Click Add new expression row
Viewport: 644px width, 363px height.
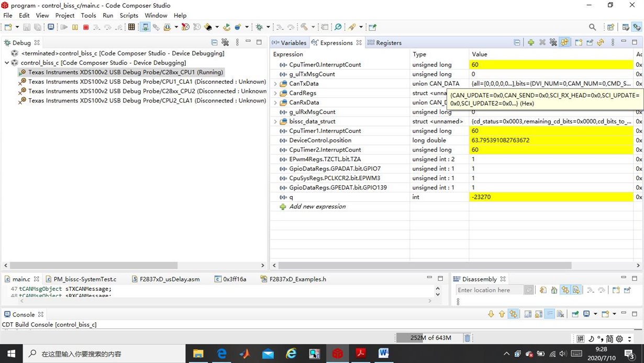(317, 207)
